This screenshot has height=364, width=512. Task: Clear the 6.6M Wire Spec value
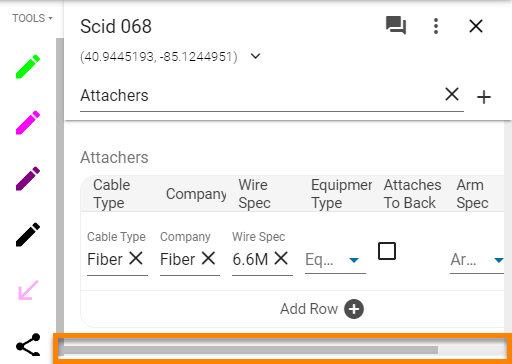click(281, 258)
